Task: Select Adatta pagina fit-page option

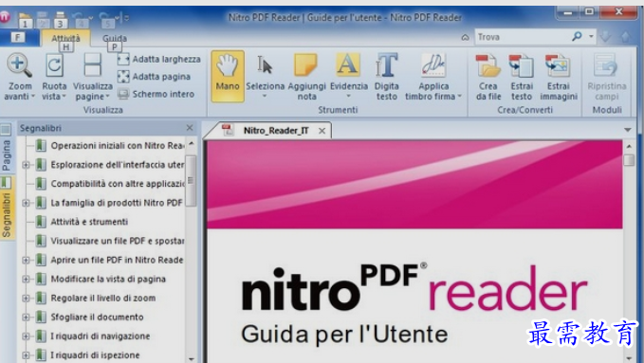Action: [154, 77]
